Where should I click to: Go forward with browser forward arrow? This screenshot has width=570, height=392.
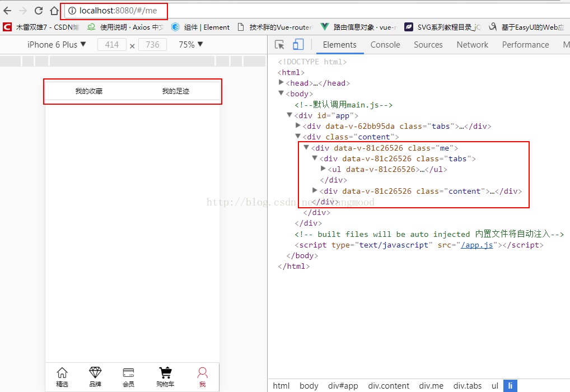point(23,11)
